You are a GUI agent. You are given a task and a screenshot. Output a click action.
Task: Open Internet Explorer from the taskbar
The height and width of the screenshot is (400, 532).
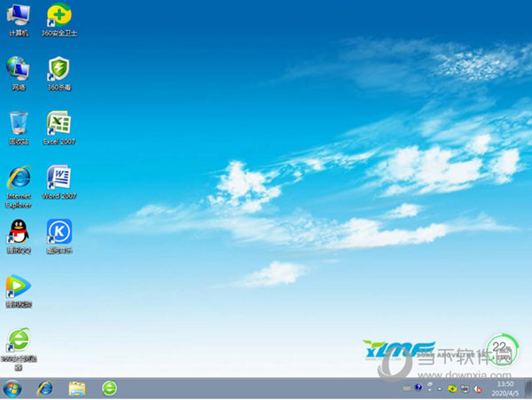pos(44,388)
